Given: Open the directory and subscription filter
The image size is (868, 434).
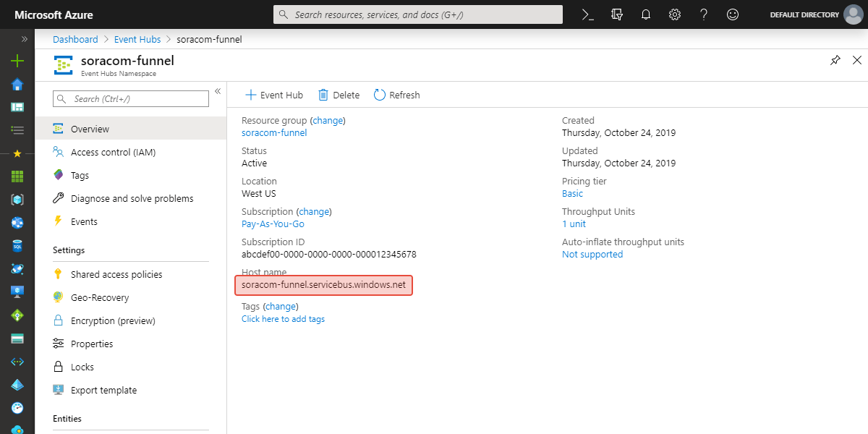Looking at the screenshot, I should (x=616, y=14).
